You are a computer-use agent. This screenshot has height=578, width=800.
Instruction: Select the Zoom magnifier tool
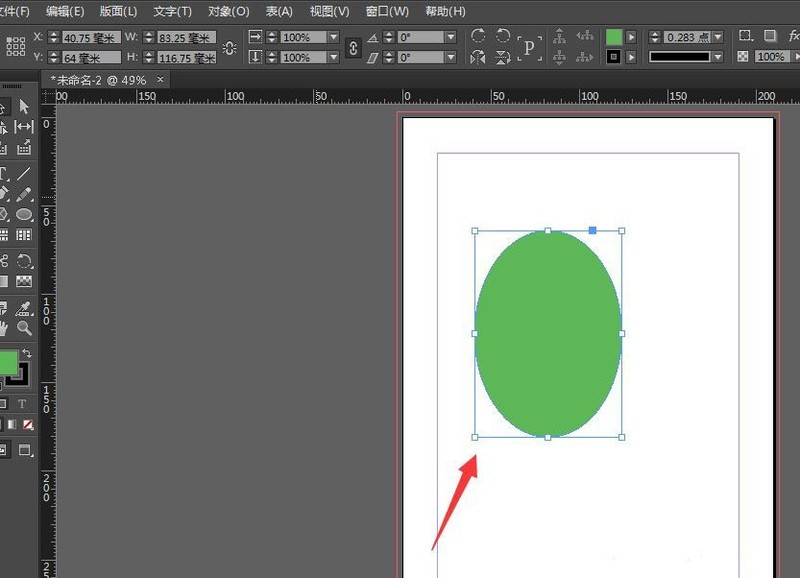25,328
